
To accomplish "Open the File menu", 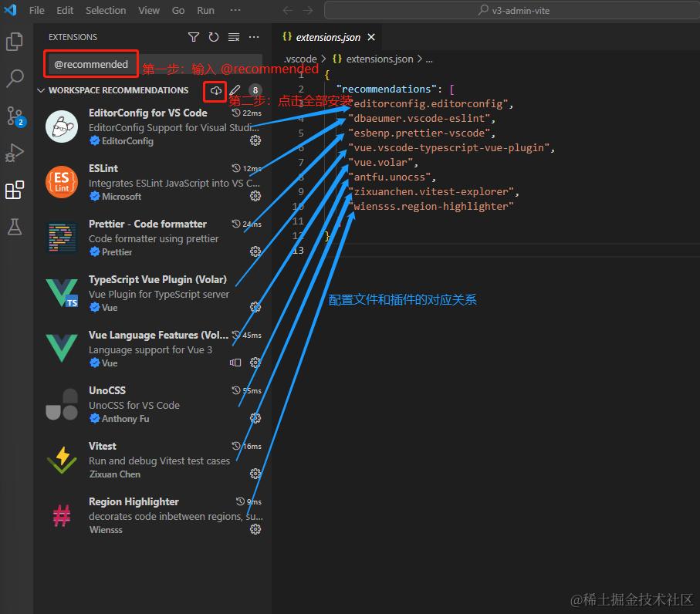I will pyautogui.click(x=36, y=10).
